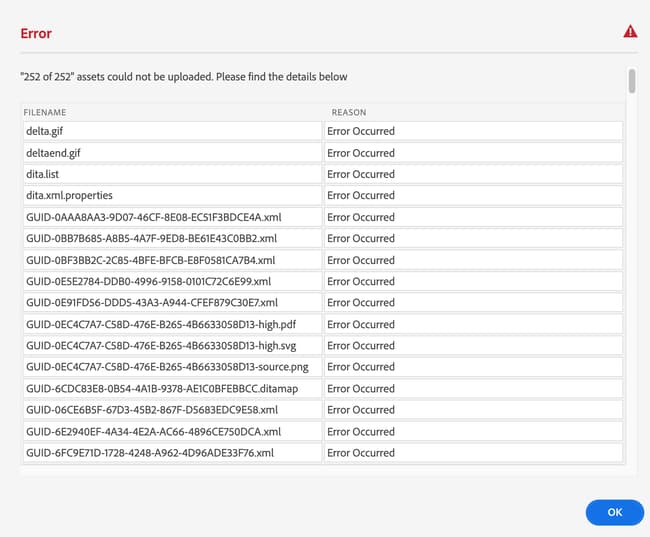Click the vertical scrollbar thumb

click(x=631, y=80)
